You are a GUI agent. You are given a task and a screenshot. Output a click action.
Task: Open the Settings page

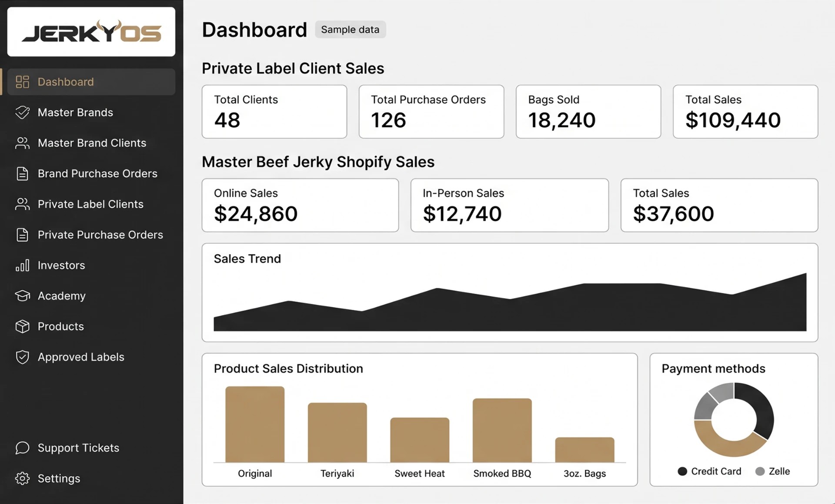91,478
